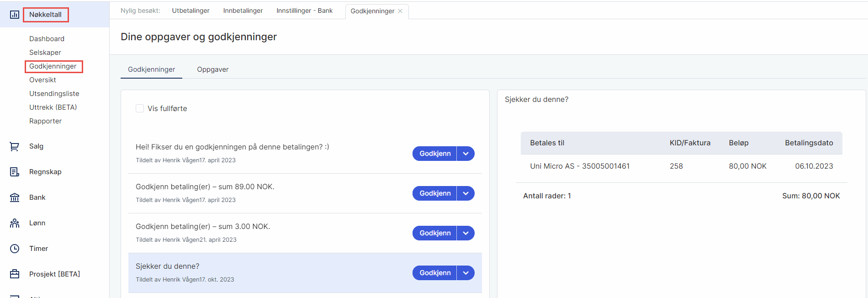Click the Bank building icon
Screen dimensions: 868x298
click(15, 197)
